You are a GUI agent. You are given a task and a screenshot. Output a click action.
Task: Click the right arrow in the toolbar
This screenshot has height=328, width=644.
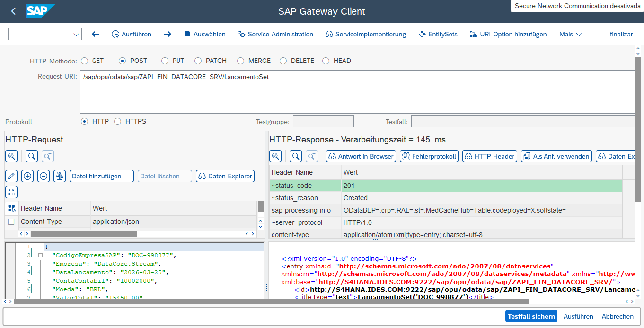(x=168, y=34)
